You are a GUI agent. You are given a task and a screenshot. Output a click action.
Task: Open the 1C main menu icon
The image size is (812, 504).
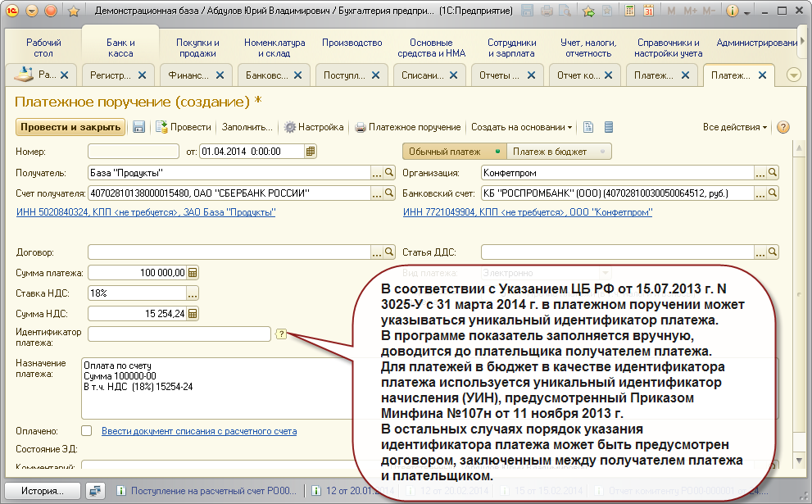12,11
